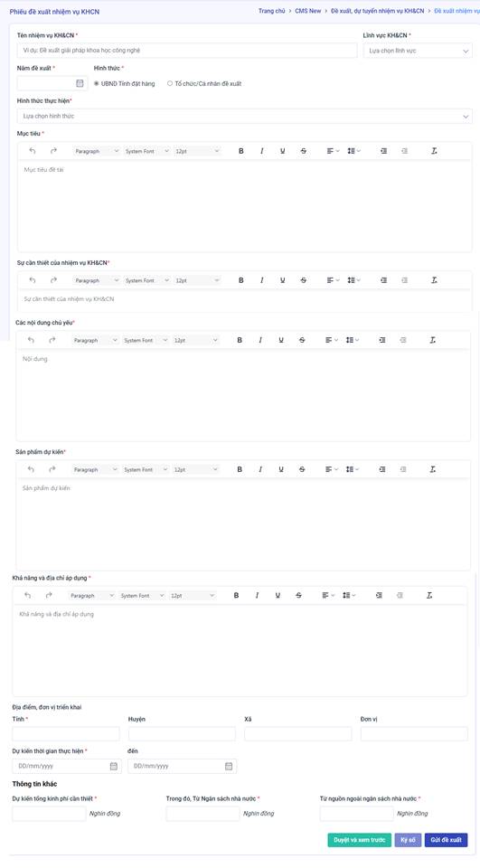This screenshot has height=868, width=480.
Task: Open Paragraph style dropdown in Mục tiêu editor
Action: pos(97,151)
